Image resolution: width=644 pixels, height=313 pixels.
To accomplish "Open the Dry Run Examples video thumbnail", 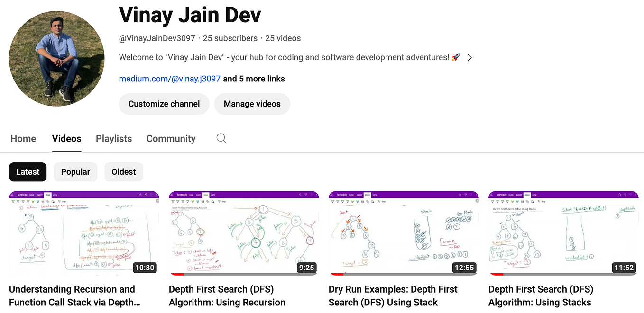I will click(404, 233).
